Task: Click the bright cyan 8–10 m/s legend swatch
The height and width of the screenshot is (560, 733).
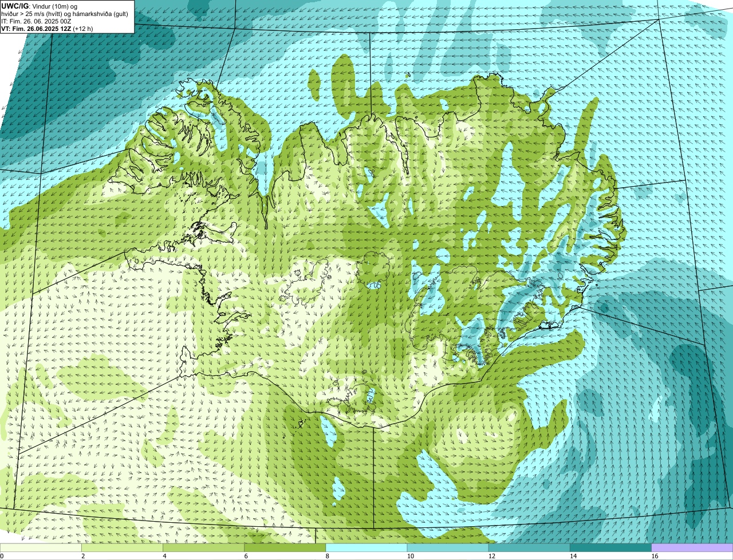Action: [x=366, y=548]
